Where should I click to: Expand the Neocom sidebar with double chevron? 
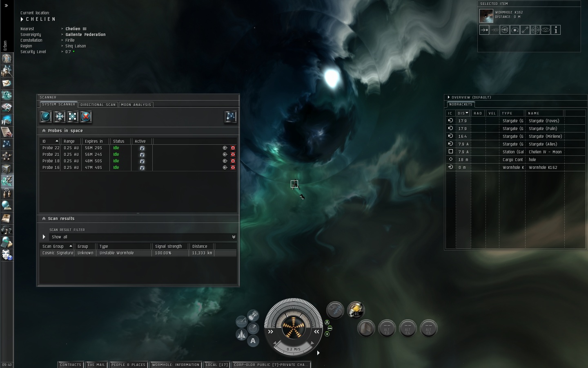coord(6,6)
